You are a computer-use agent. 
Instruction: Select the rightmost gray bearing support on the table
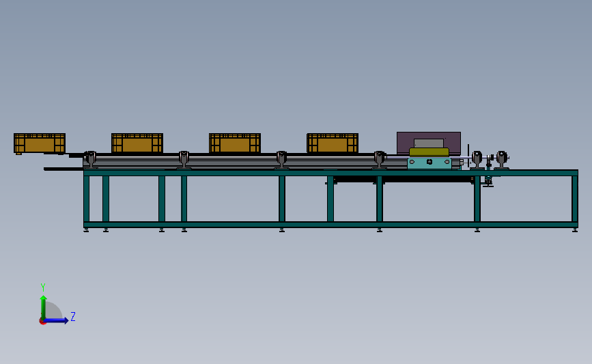[502, 160]
